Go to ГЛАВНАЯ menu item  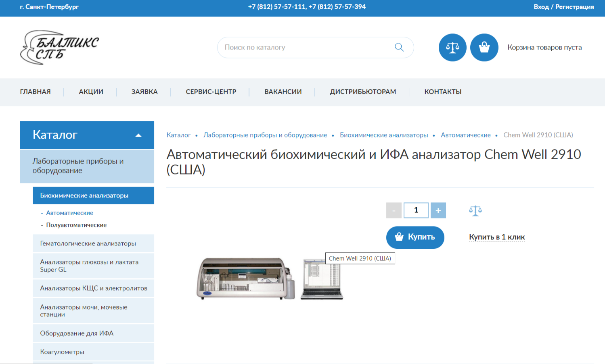tap(36, 92)
